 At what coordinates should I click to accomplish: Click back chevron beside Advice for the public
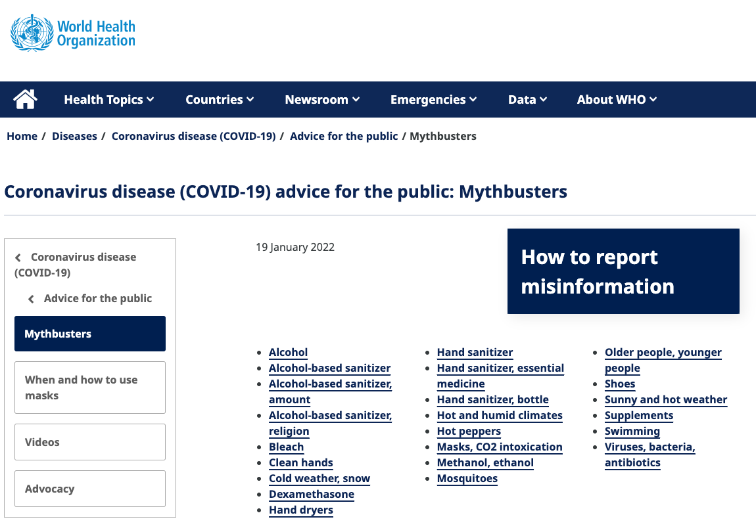pos(32,299)
